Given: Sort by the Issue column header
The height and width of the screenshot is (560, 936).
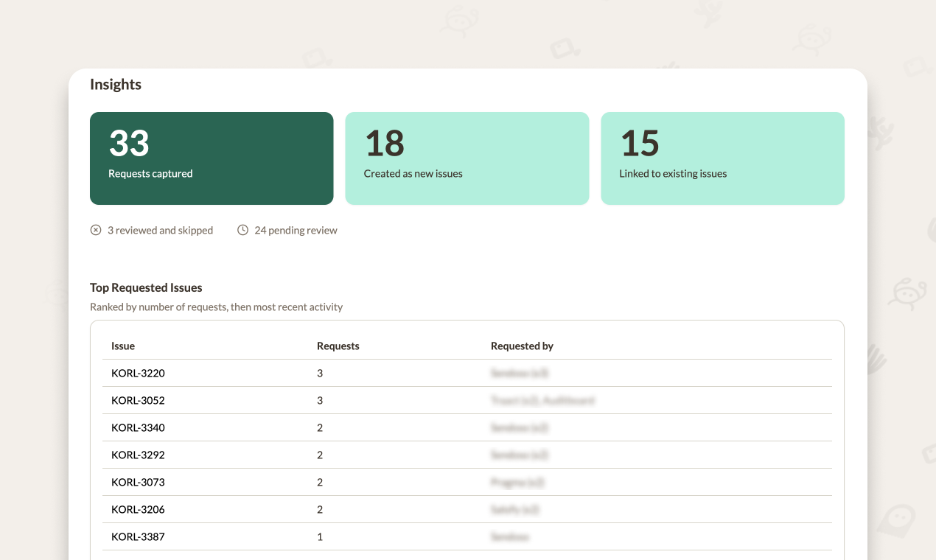Looking at the screenshot, I should coord(123,346).
